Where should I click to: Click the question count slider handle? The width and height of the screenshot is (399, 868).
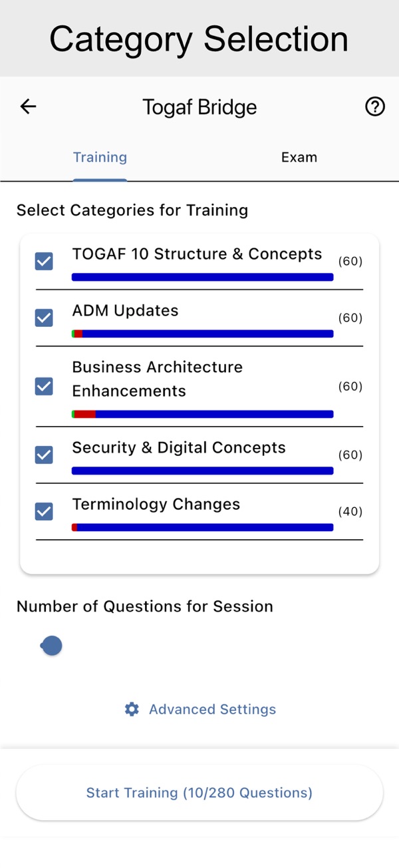[x=52, y=645]
